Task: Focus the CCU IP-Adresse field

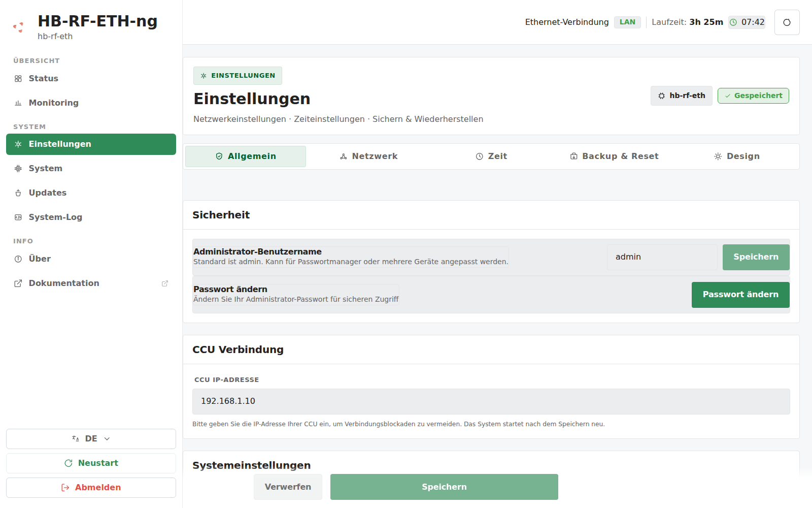Action: pos(491,401)
